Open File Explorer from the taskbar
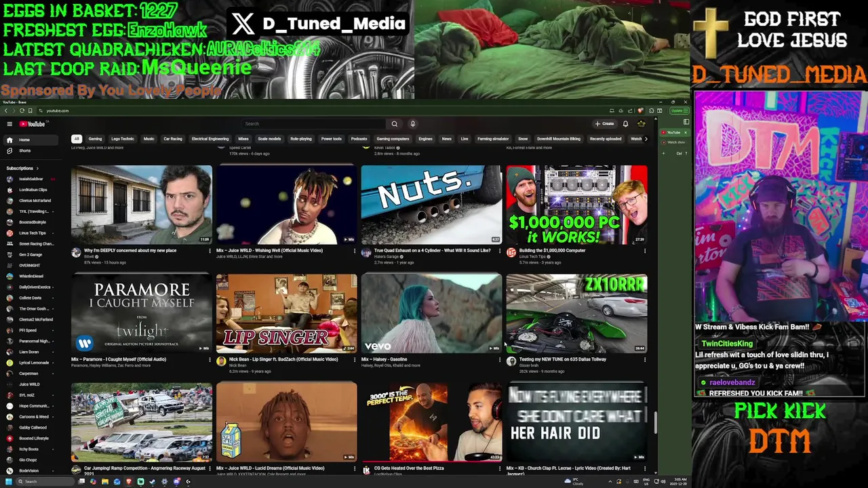868x488 pixels. pos(105,481)
